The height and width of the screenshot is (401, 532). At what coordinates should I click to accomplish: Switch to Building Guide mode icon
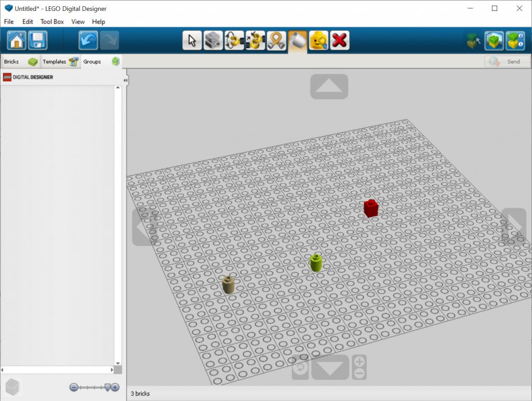pos(515,41)
